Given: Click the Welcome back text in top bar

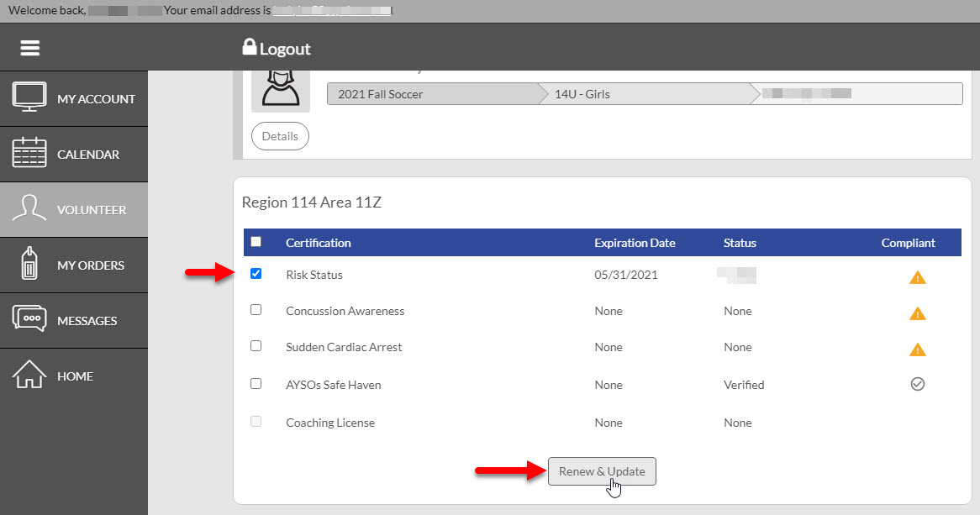Looking at the screenshot, I should [47, 11].
